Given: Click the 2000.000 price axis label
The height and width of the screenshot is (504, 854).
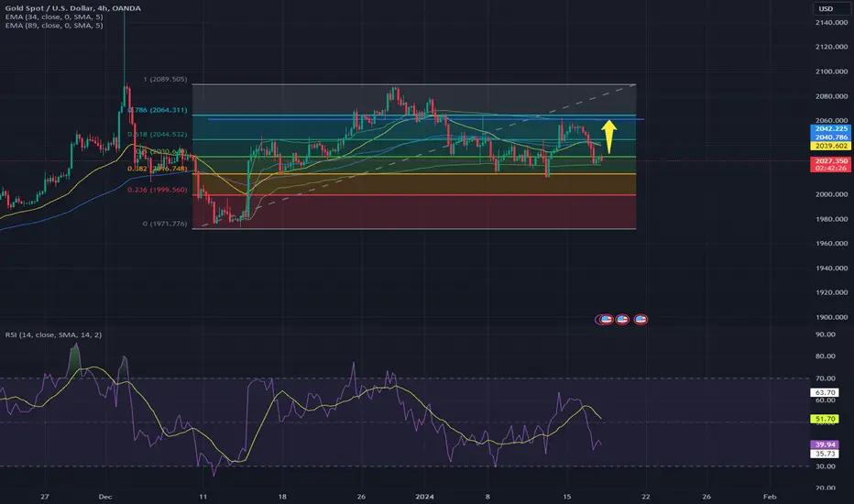Looking at the screenshot, I should coord(831,194).
